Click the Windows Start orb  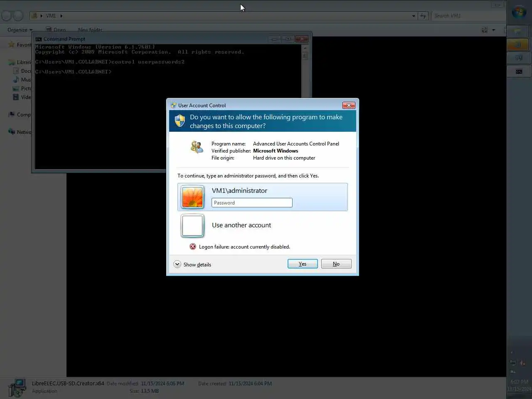click(x=519, y=12)
